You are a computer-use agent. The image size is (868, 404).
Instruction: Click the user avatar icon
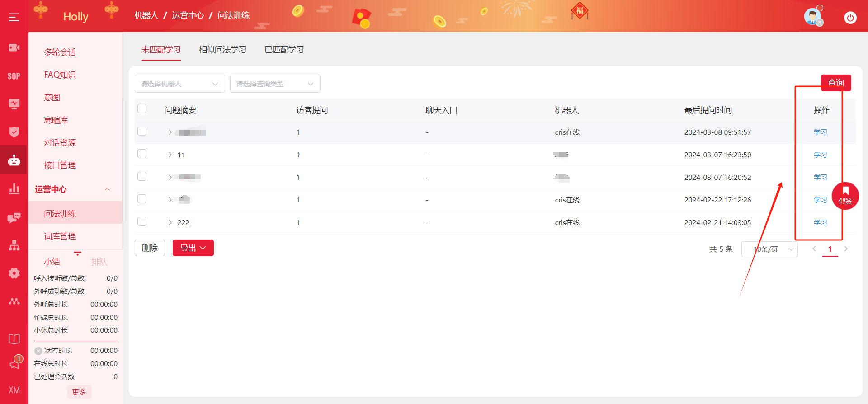(813, 17)
